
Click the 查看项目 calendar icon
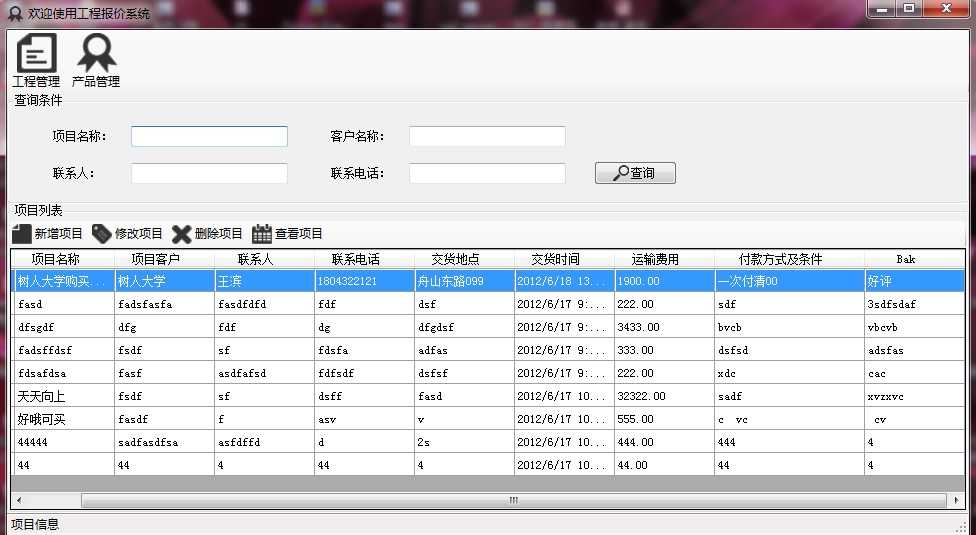262,234
